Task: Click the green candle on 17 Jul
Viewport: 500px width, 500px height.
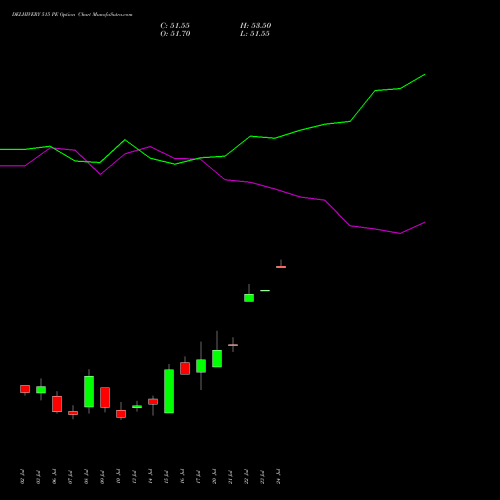Action: coord(201,366)
